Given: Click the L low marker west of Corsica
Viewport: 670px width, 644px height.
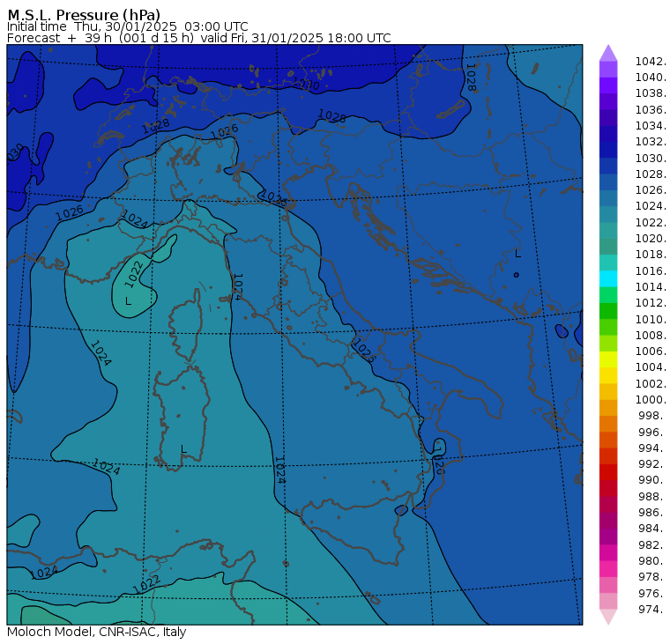Looking at the screenshot, I should pyautogui.click(x=128, y=301).
